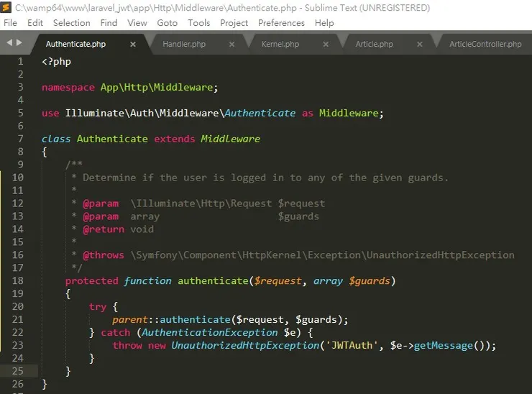The image size is (532, 394).
Task: Click 'protected' keyword on line 18
Action: pyautogui.click(x=92, y=281)
